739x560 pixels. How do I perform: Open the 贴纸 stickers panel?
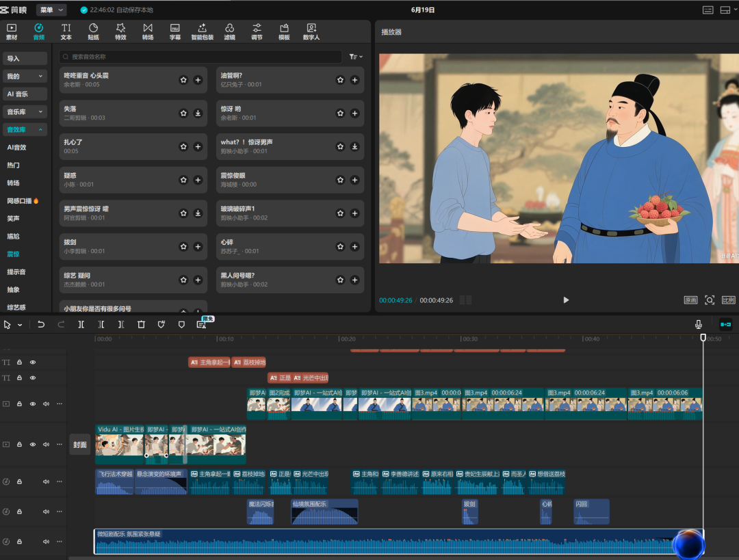pyautogui.click(x=93, y=31)
